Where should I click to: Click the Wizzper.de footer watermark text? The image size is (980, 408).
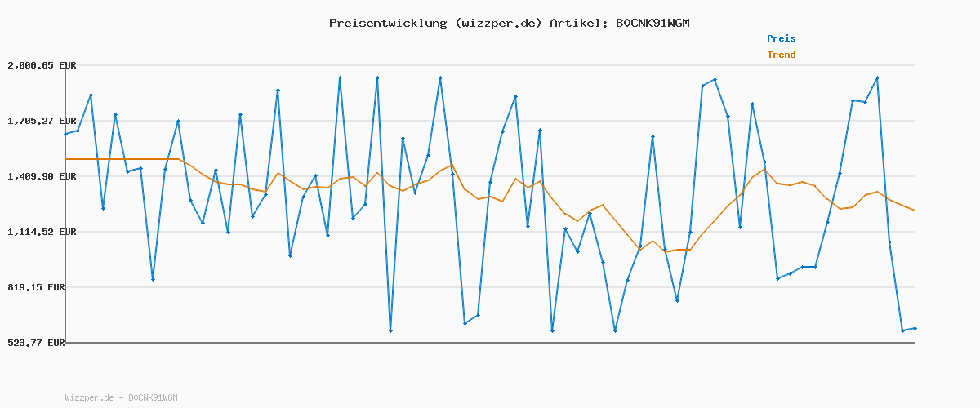pyautogui.click(x=121, y=397)
